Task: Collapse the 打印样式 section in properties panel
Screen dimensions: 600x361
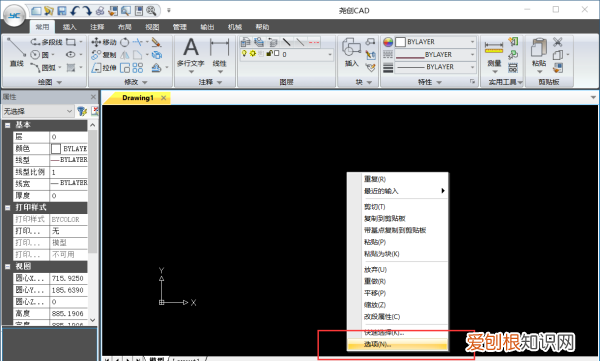Action: pos(7,207)
